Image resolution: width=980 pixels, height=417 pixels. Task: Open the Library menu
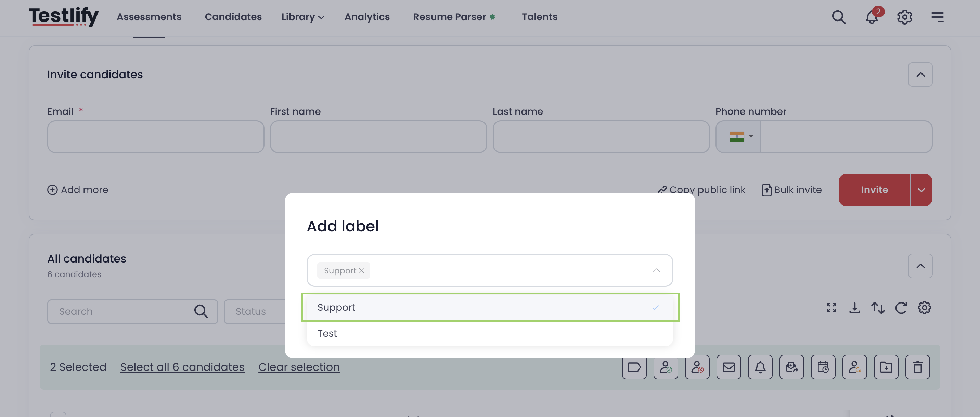click(x=302, y=17)
